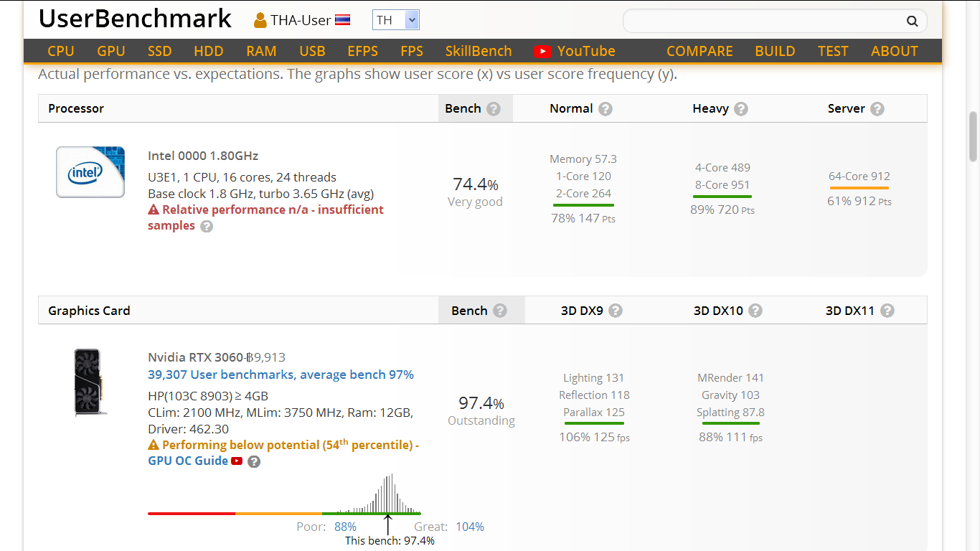Open the GPU menu item

111,51
